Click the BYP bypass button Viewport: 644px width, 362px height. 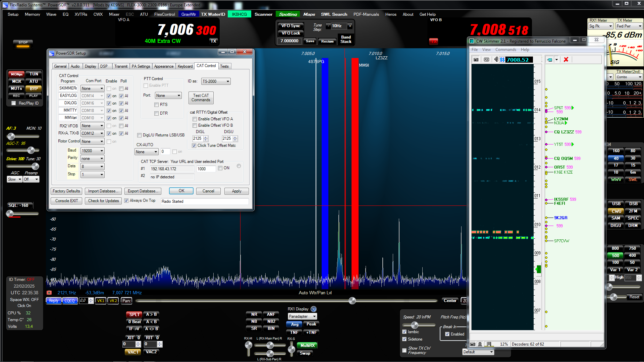(34, 89)
